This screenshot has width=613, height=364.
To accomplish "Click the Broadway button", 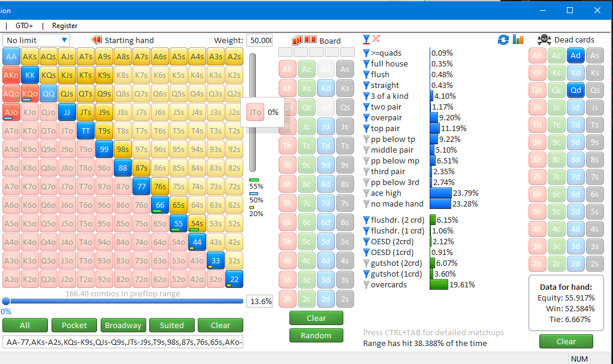I will (123, 325).
